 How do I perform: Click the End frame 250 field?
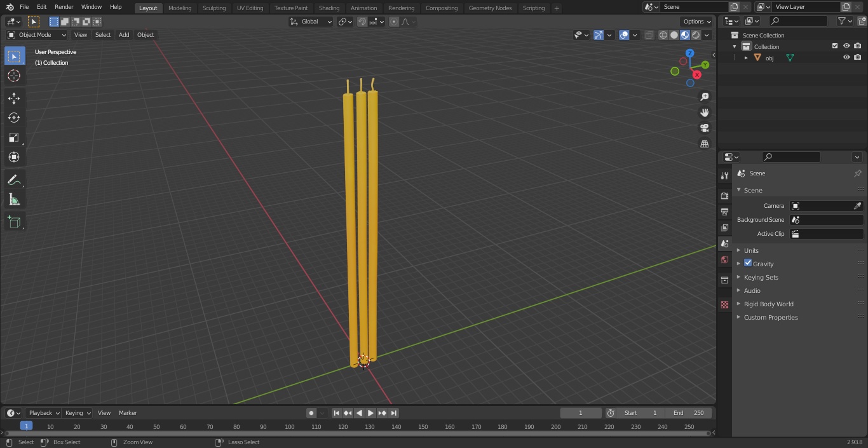[689, 413]
